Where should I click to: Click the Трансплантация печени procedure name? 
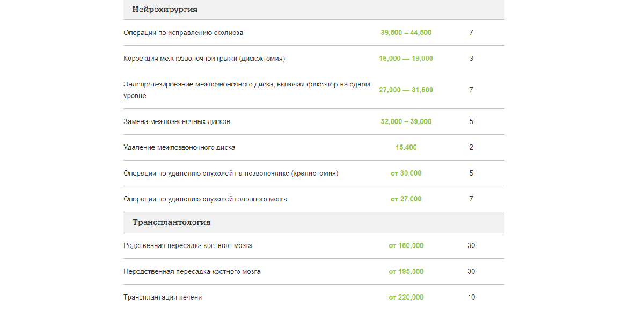163,298
